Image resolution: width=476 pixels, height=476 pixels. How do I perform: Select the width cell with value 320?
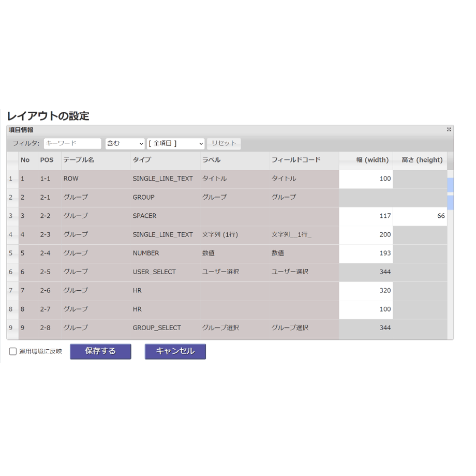click(x=366, y=291)
